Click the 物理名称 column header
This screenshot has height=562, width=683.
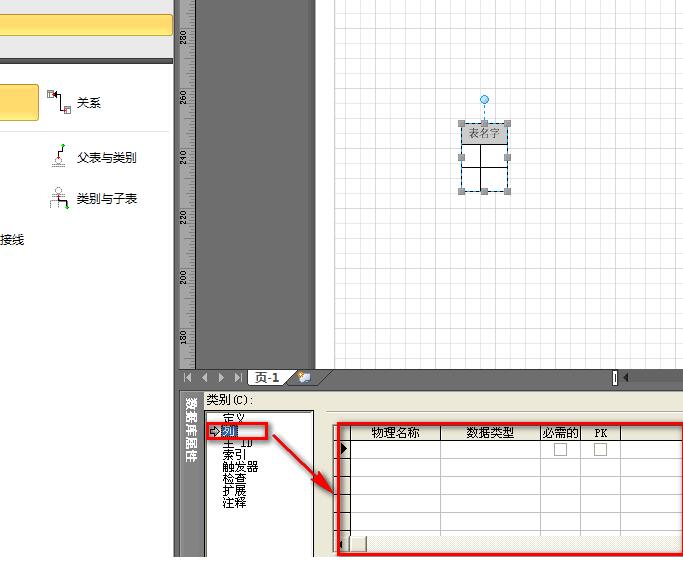395,433
